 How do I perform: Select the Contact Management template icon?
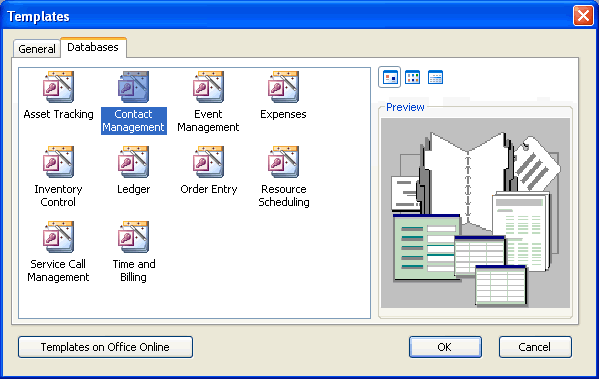click(x=133, y=87)
